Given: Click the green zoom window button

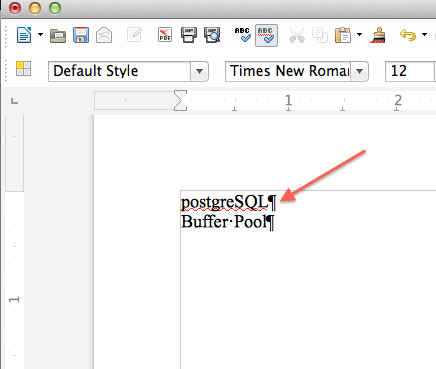Looking at the screenshot, I should click(x=55, y=8).
